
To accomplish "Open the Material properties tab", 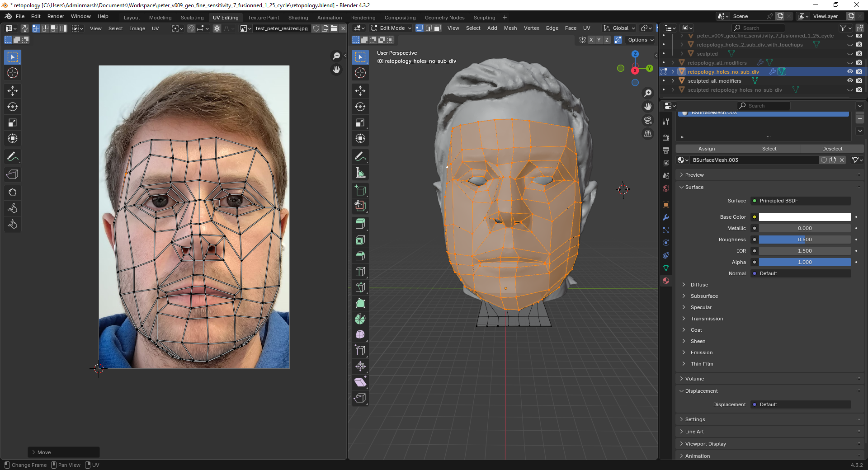I will [666, 281].
